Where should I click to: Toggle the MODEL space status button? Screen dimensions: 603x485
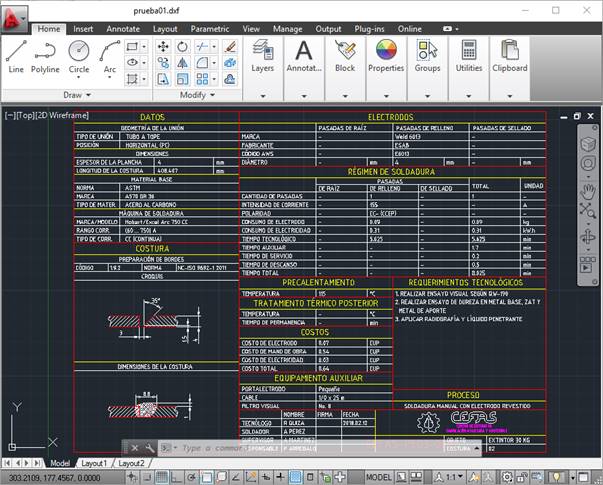coord(379,477)
